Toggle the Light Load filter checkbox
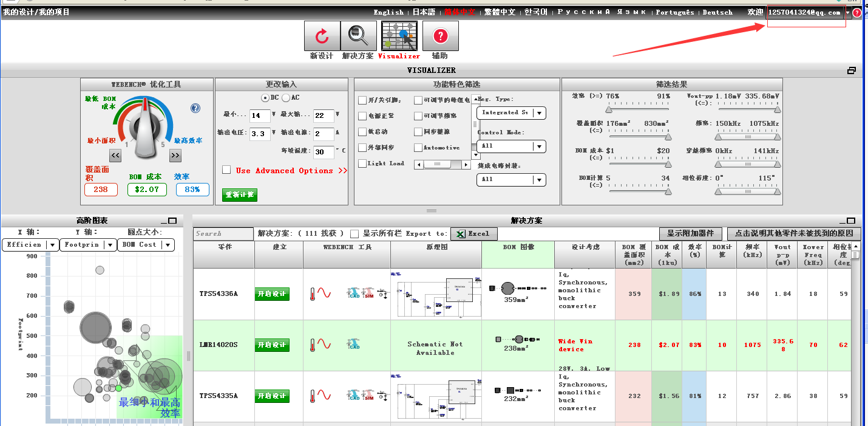Screen dimensions: 868x426 coord(362,163)
